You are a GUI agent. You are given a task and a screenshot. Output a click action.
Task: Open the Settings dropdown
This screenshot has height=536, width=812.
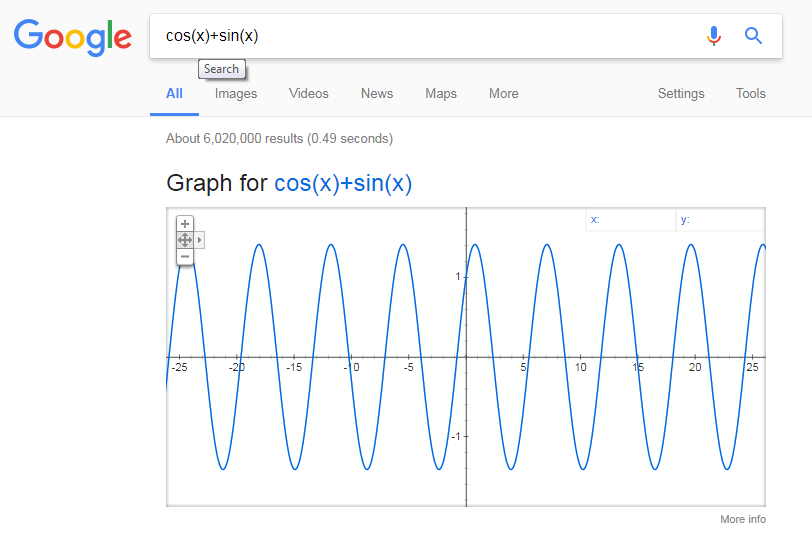[x=681, y=94]
